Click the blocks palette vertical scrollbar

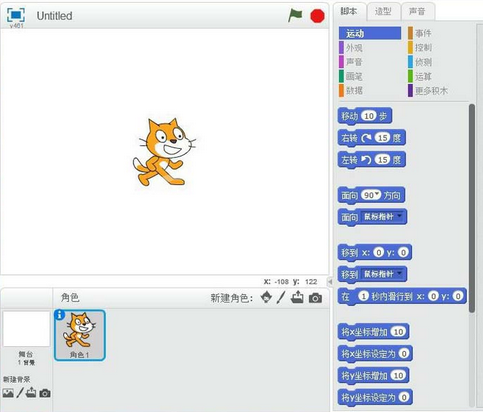pos(472,208)
